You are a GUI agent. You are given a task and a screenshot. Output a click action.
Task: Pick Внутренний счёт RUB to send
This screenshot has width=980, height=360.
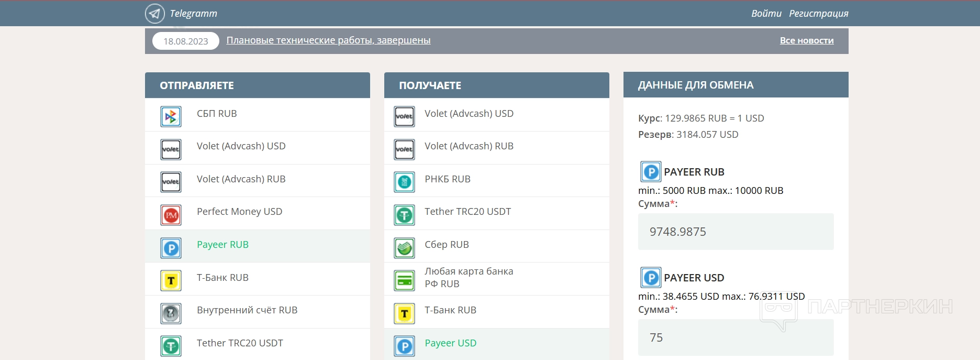[258, 312]
